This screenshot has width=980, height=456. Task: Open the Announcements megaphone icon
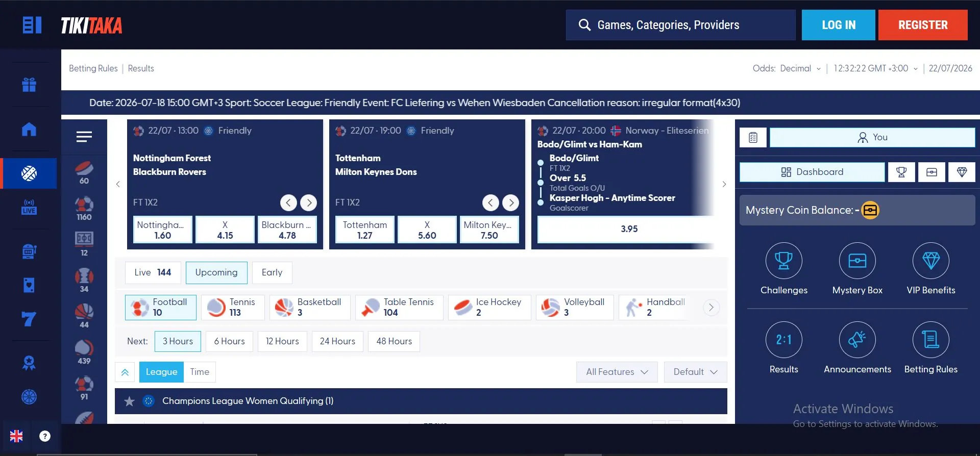857,340
